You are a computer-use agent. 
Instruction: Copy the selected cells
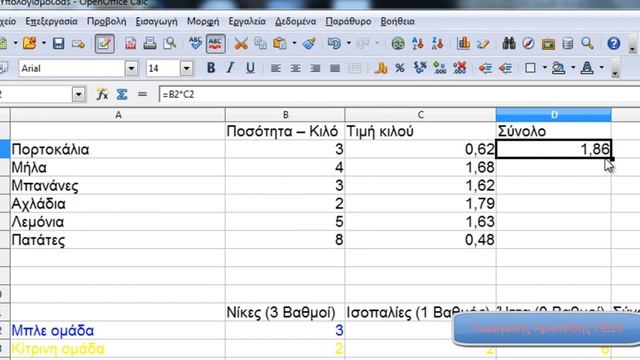(x=260, y=43)
